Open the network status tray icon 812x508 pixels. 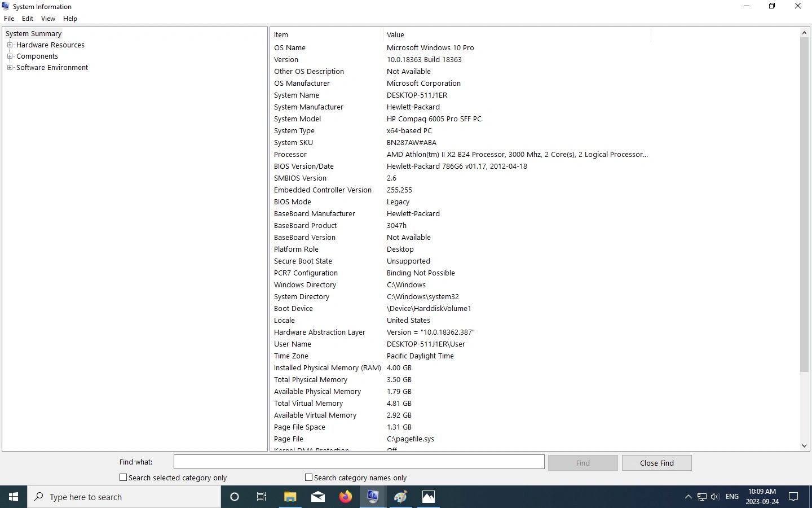tap(702, 497)
